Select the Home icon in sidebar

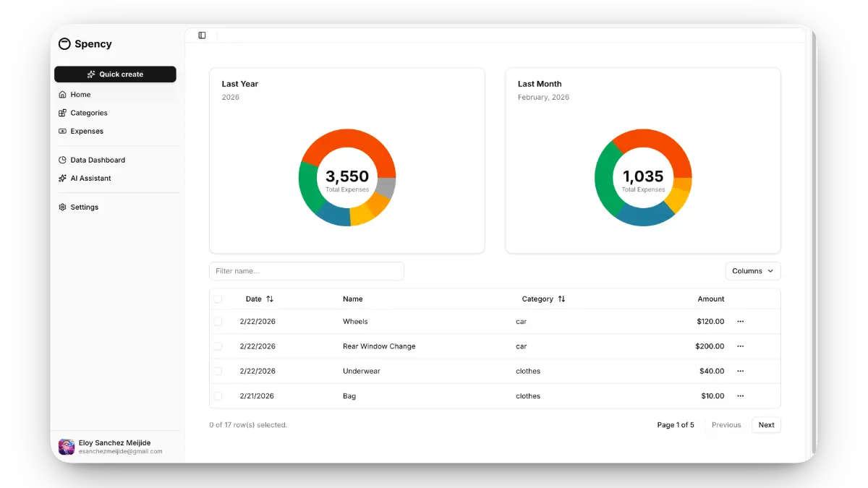(x=63, y=94)
